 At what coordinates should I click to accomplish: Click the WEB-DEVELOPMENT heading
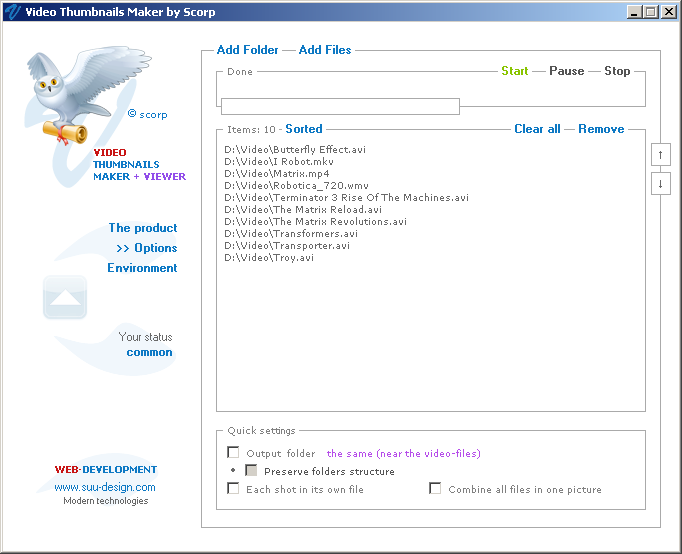click(x=106, y=470)
